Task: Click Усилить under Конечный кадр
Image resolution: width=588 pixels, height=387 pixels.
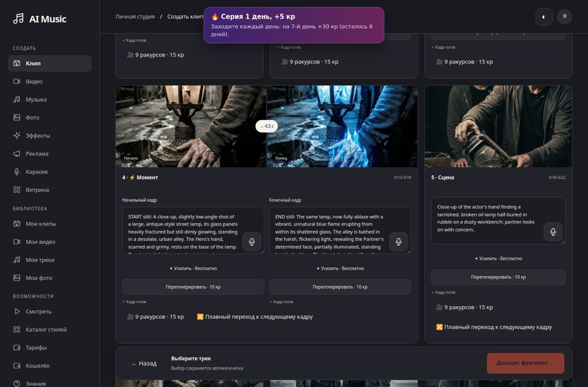Action: pos(340,268)
